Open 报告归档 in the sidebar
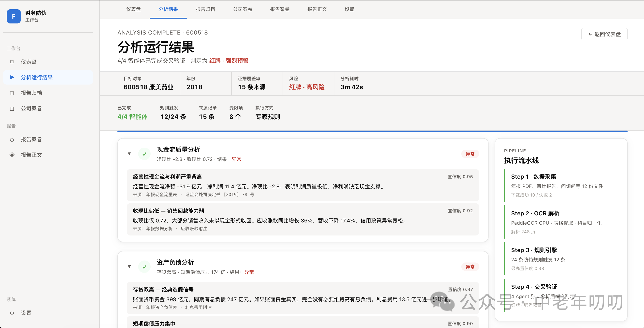 coord(48,93)
